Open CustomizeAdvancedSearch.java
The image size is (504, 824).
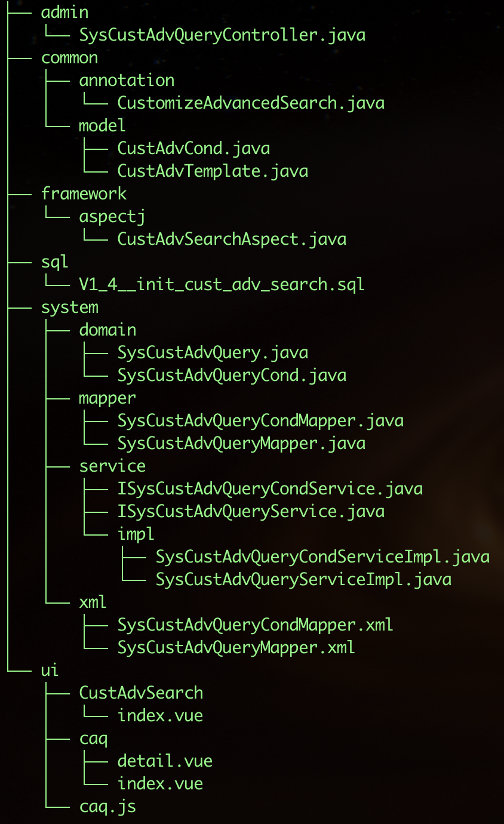point(250,103)
